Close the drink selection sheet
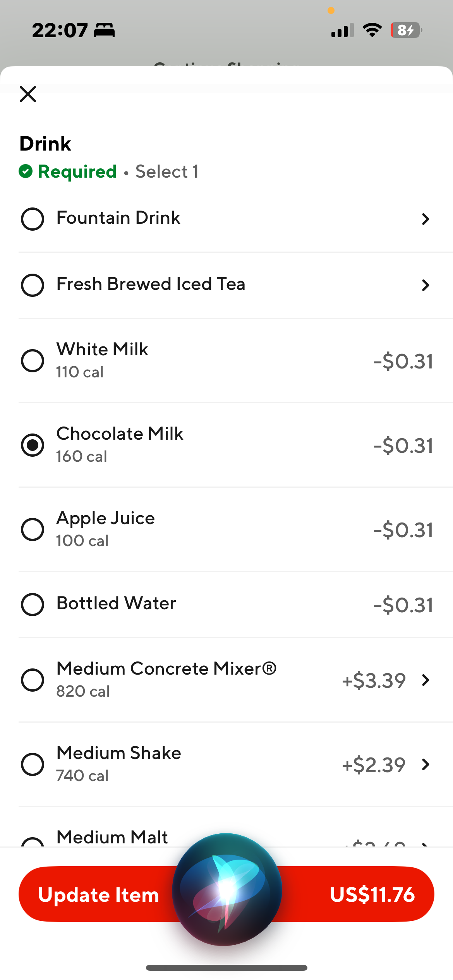 pos(28,94)
